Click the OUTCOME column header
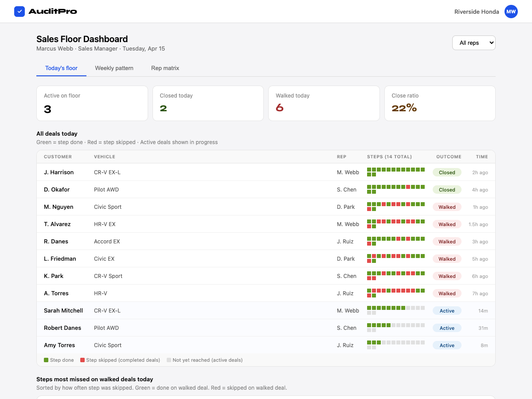The image size is (532, 399). click(x=449, y=157)
